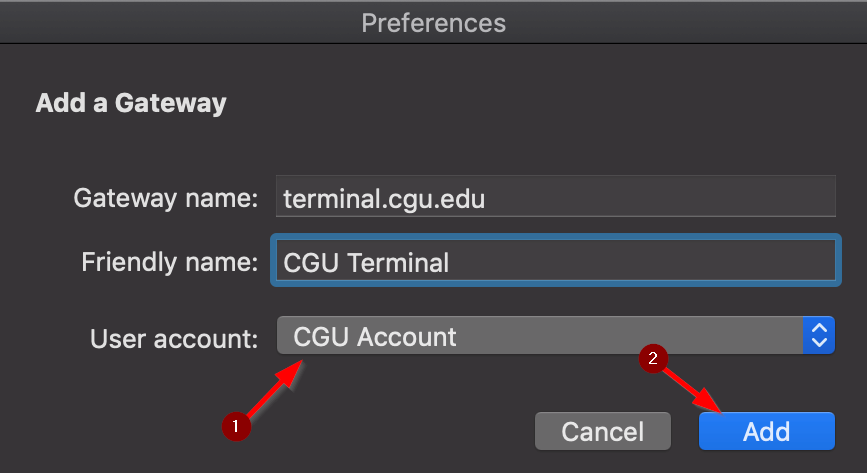Click the red numbered circle 2 annotation
This screenshot has height=473, width=867.
pos(653,358)
